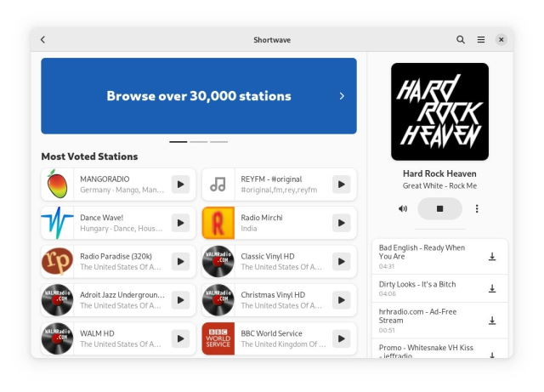Screen dimensions: 544x392
Task: Play Radio Paradise (320k) station
Action: (180, 261)
